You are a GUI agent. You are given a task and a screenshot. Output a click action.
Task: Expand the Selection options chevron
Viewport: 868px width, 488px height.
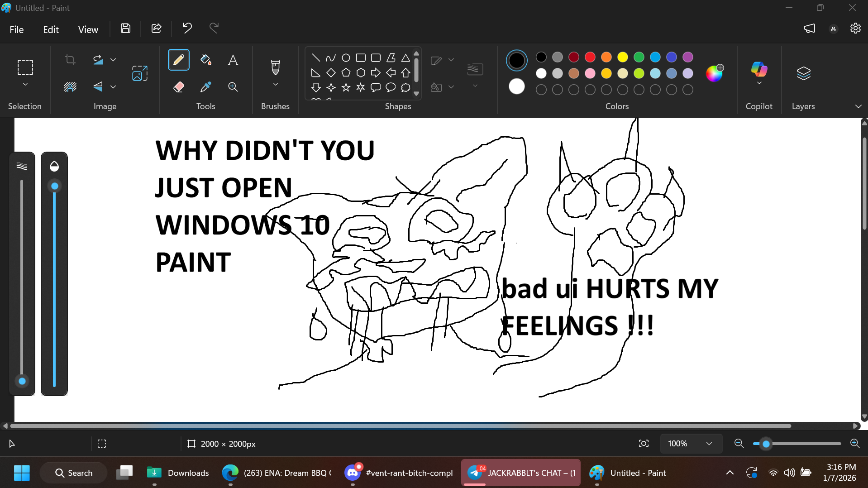[x=25, y=85]
